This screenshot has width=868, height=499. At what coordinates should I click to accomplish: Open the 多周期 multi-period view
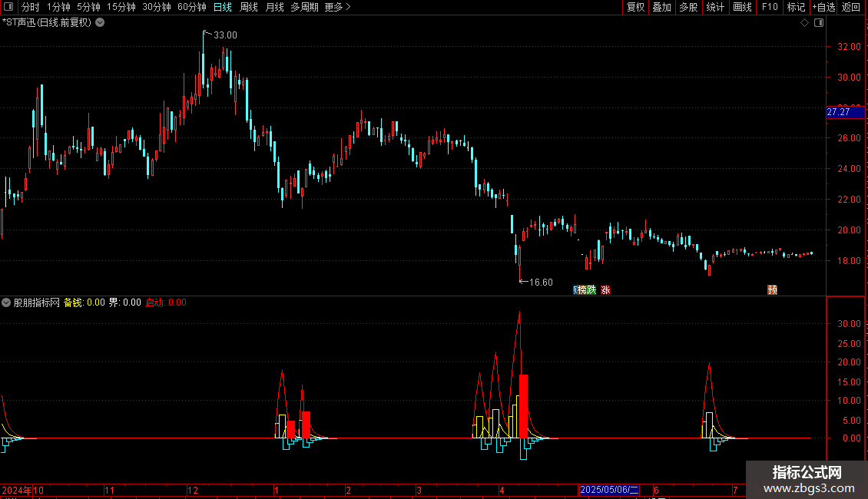tap(304, 7)
